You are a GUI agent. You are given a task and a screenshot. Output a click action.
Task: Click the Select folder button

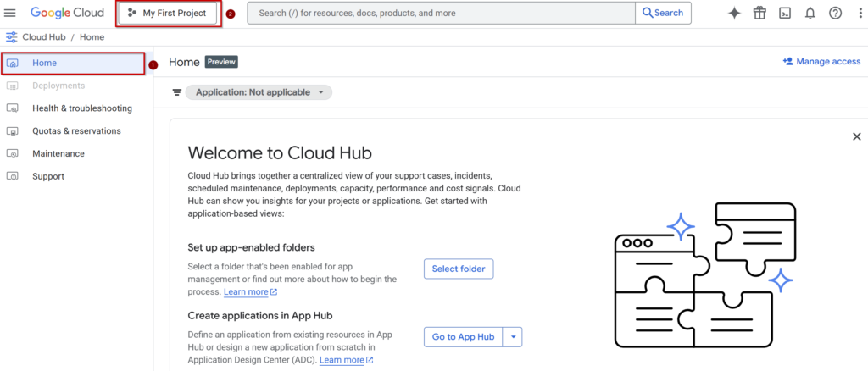[459, 269]
